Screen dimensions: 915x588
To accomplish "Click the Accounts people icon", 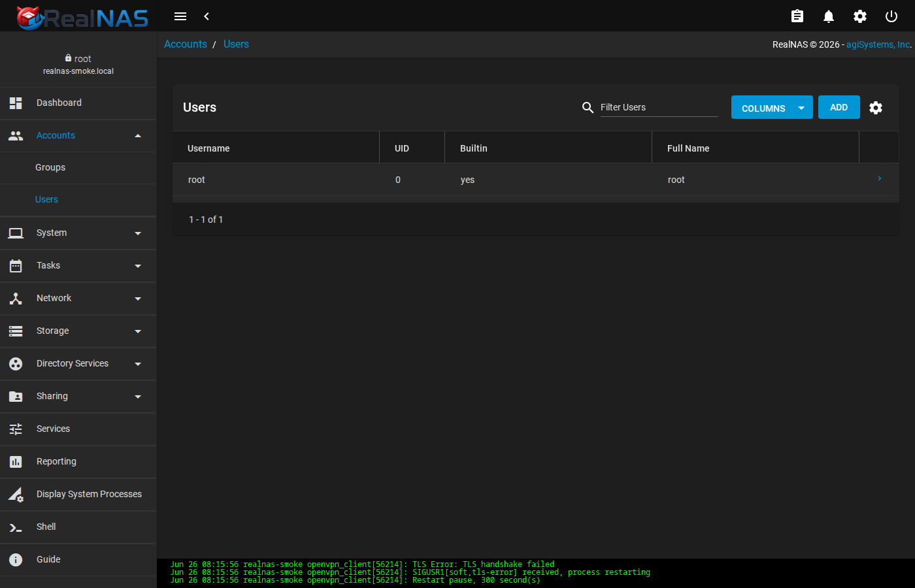I will click(x=16, y=135).
